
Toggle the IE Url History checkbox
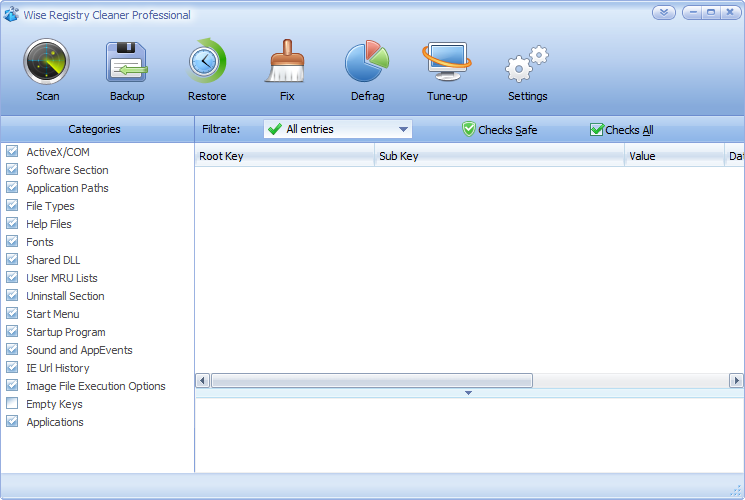(12, 368)
